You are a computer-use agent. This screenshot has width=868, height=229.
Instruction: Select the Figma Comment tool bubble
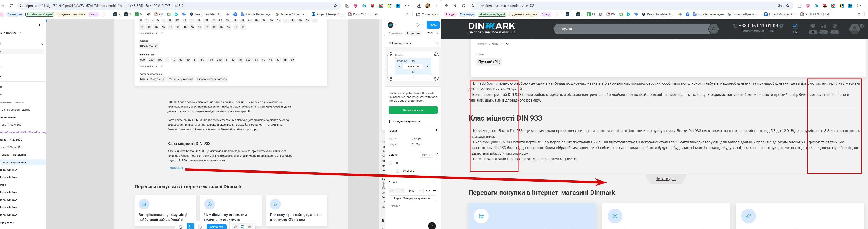[x=200, y=227]
